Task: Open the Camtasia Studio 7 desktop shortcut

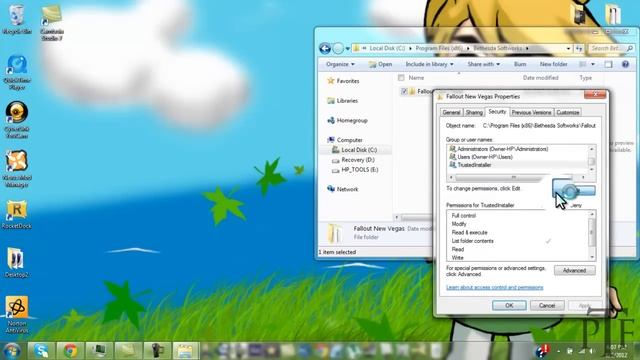Action: click(x=52, y=22)
